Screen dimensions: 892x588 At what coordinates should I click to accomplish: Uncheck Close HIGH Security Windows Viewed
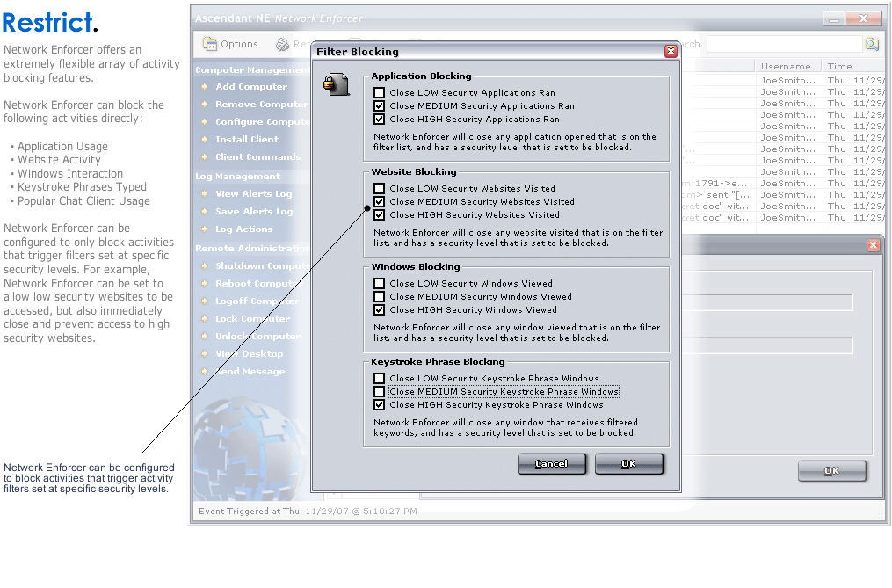click(x=379, y=310)
